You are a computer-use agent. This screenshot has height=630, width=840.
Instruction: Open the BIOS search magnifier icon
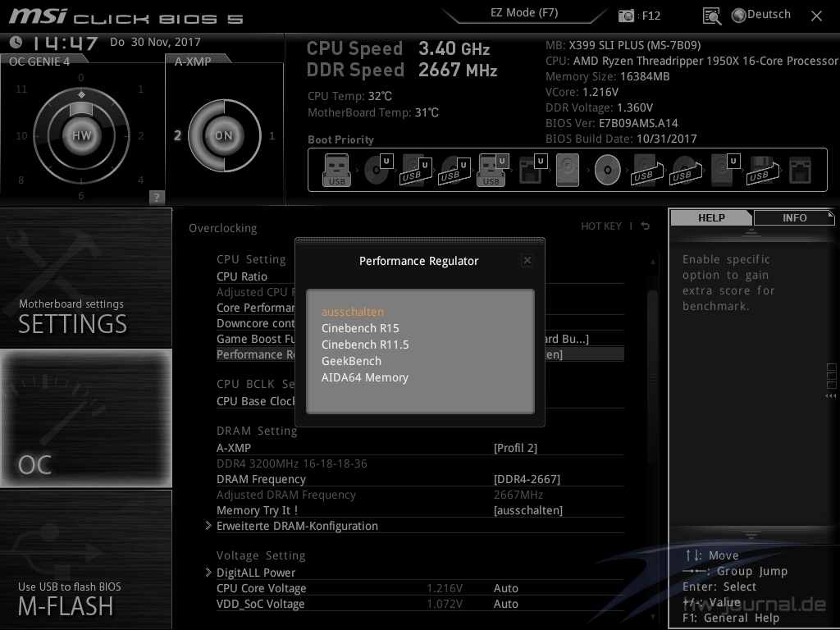click(x=711, y=16)
